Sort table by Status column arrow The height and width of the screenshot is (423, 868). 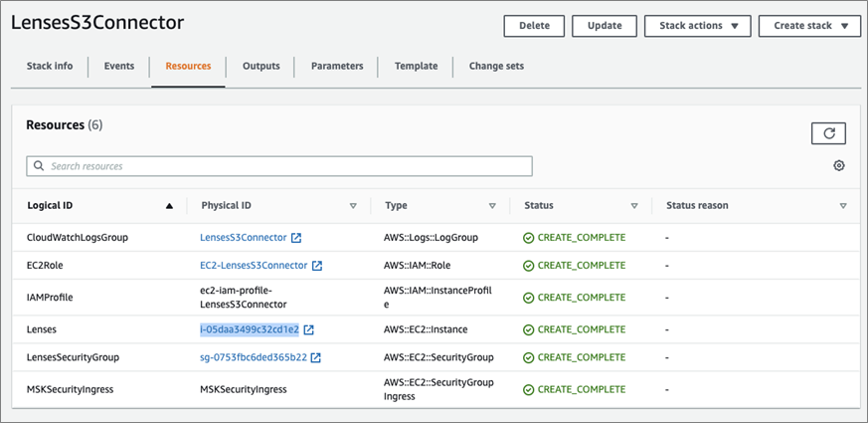click(x=634, y=206)
